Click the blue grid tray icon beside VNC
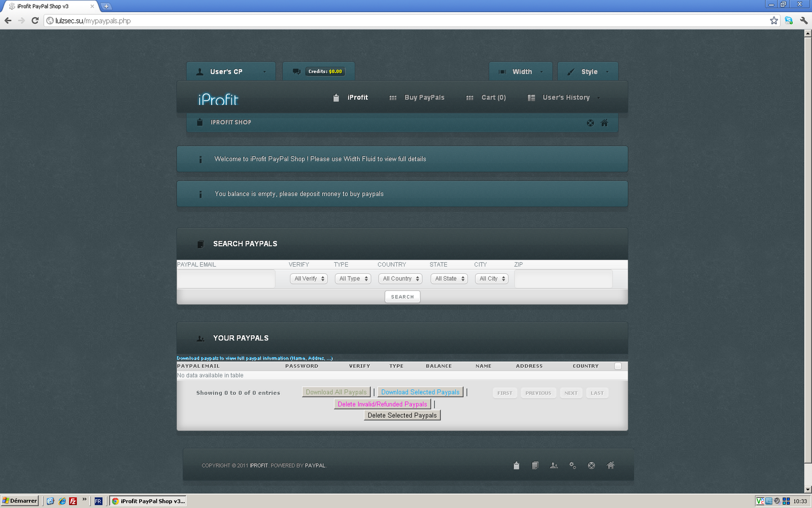Screen dimensions: 812x508 point(769,501)
